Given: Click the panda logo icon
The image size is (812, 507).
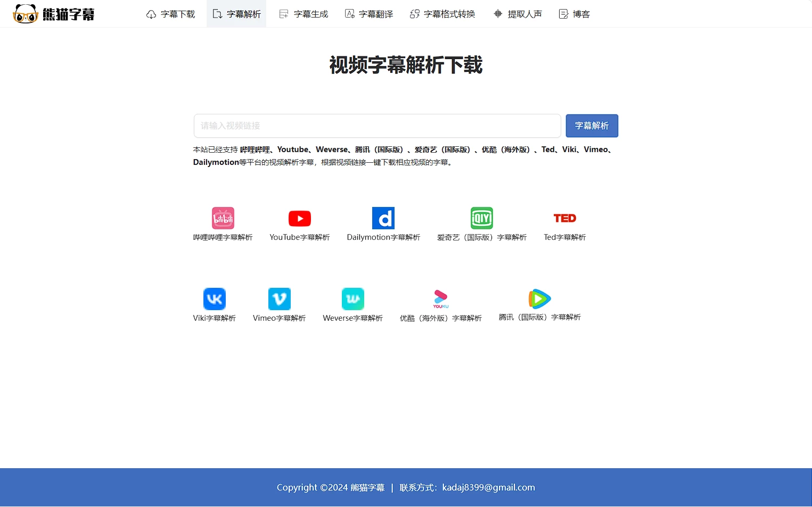Looking at the screenshot, I should [x=25, y=14].
